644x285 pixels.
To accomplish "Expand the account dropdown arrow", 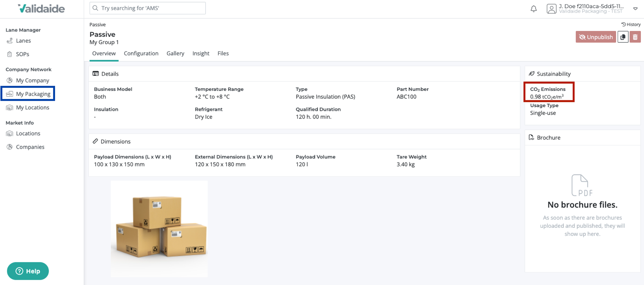I will tap(635, 9).
